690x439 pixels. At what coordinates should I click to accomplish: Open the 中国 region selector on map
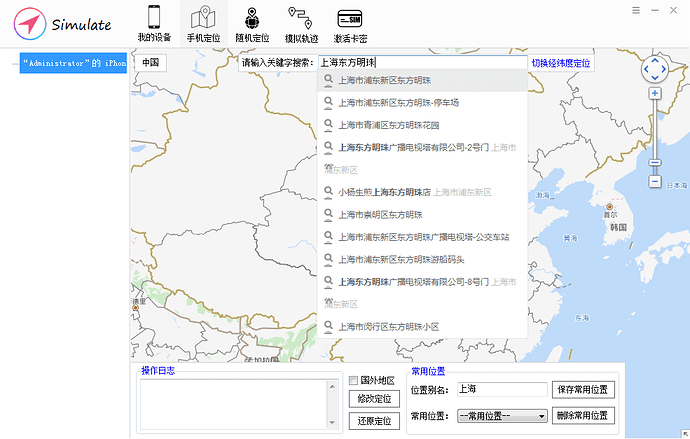click(150, 62)
